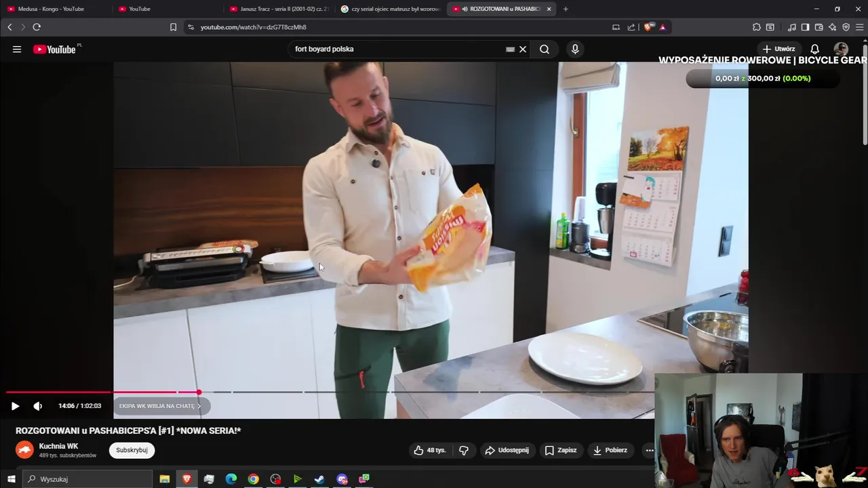868x488 pixels.
Task: Toggle the browser sidebar panel
Action: tap(805, 27)
